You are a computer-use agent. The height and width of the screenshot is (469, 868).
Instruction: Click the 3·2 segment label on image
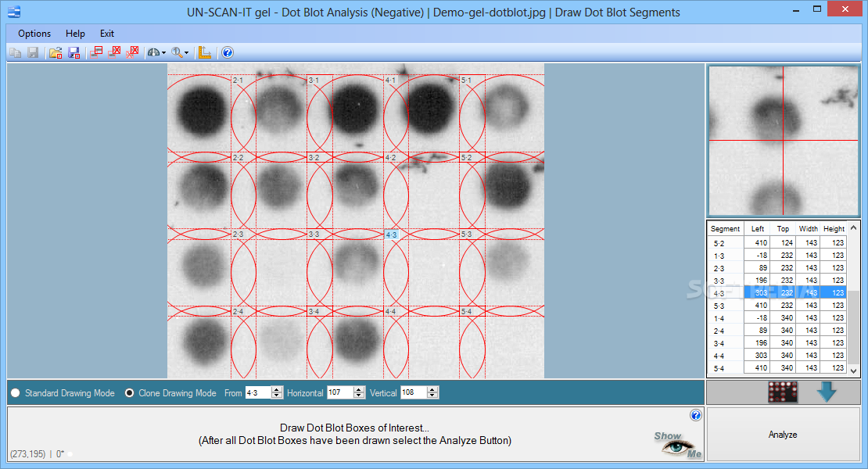click(x=314, y=158)
